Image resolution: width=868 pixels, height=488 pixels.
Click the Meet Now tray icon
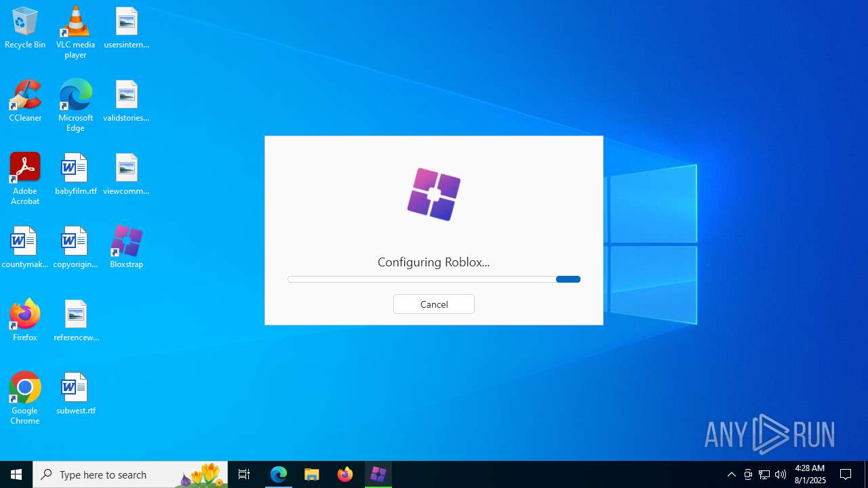click(x=748, y=474)
